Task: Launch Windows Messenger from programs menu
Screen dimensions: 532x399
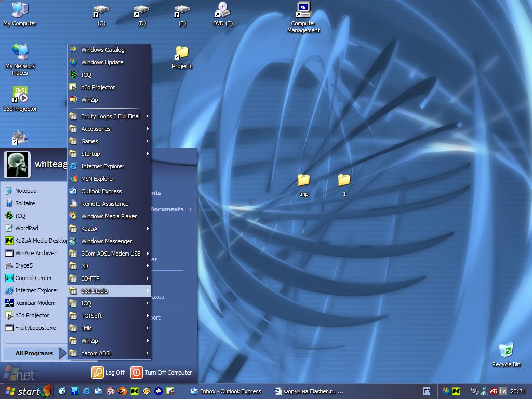Action: [x=109, y=241]
